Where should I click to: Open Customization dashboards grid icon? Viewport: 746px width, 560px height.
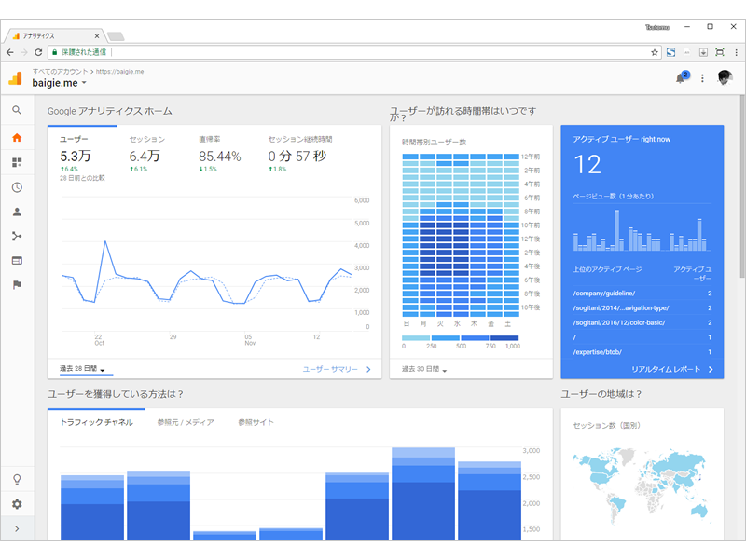pyautogui.click(x=17, y=162)
